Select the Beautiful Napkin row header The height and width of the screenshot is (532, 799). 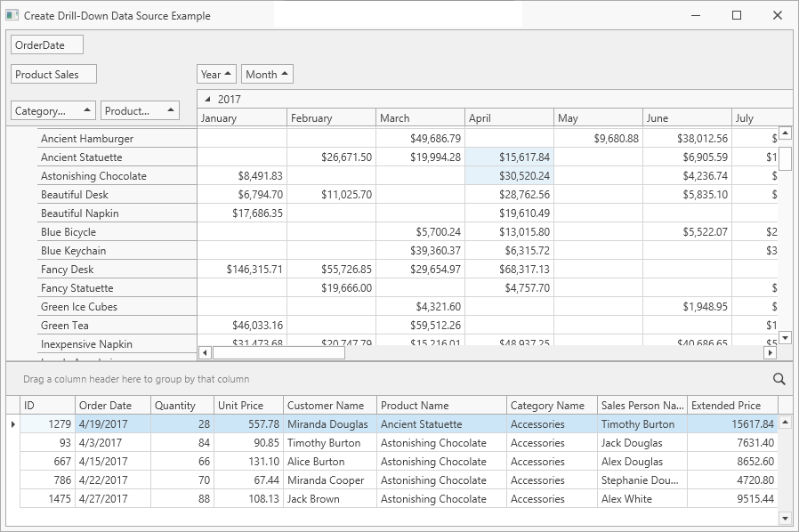pos(117,213)
